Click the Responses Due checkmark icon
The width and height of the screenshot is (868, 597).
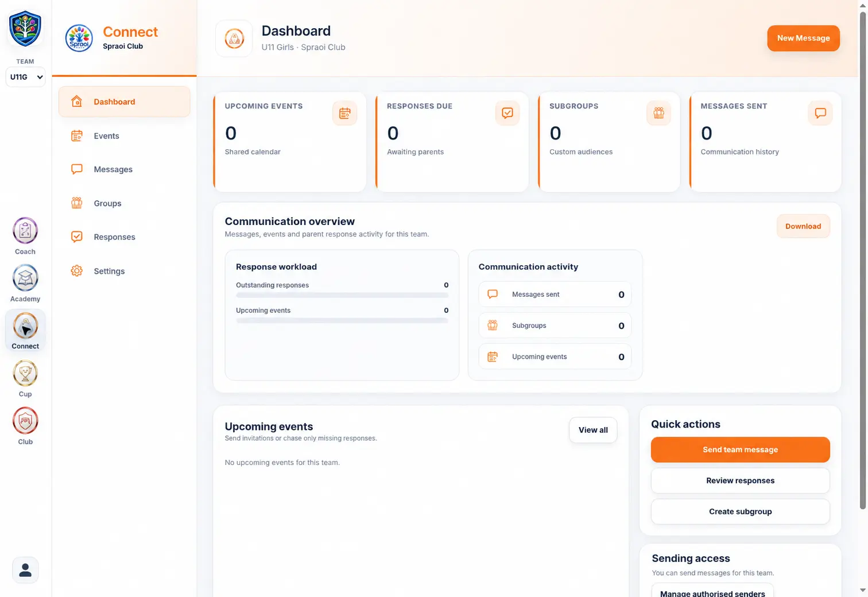click(x=507, y=113)
